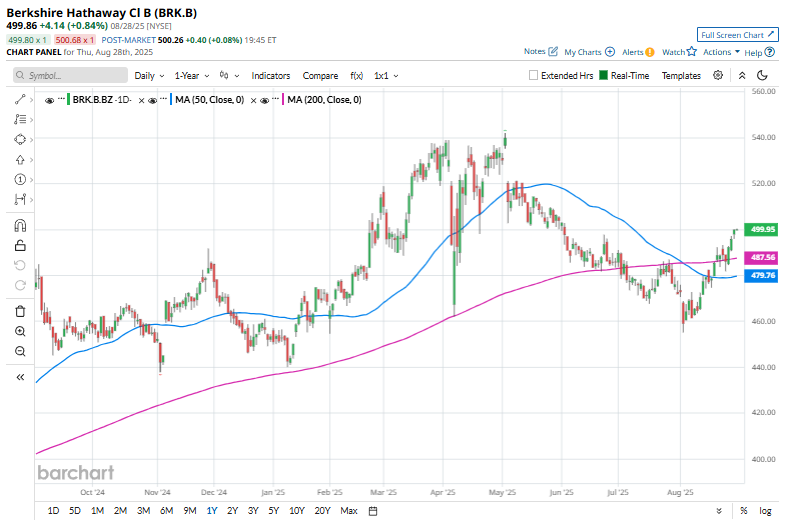785x531 pixels.
Task: Open the numbered annotation tool
Action: point(20,179)
